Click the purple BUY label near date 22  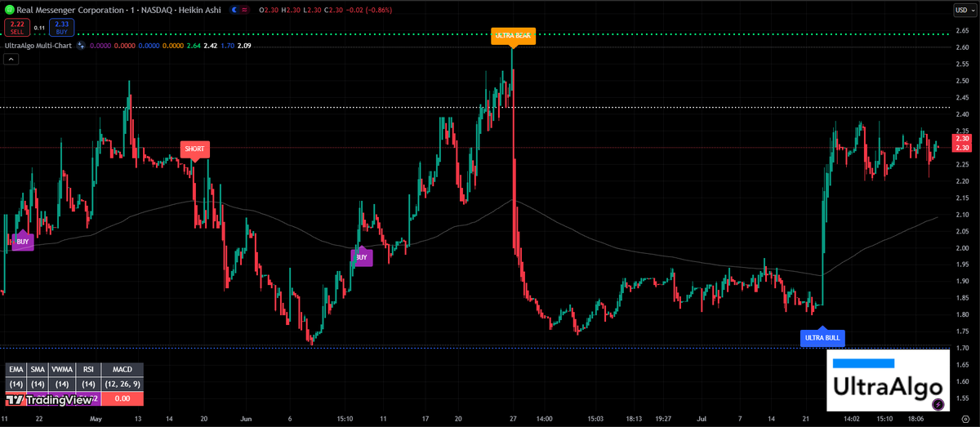tap(23, 242)
